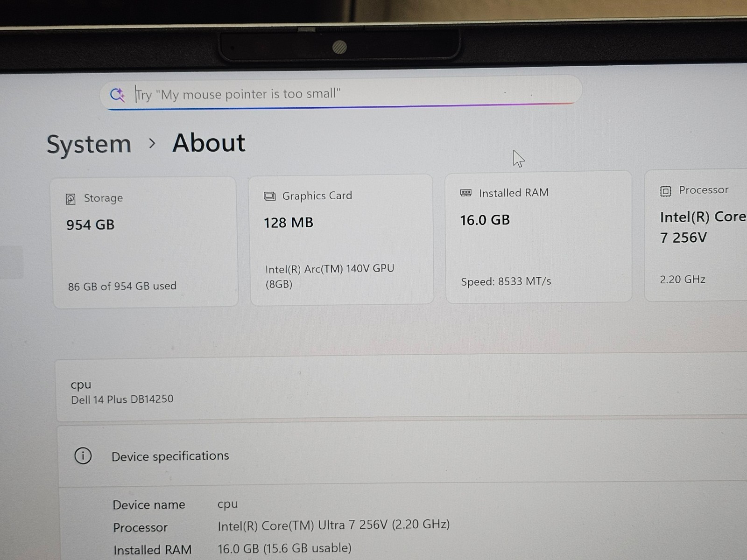Select device name value 'cpu' in specifications
747x560 pixels.
(x=228, y=504)
